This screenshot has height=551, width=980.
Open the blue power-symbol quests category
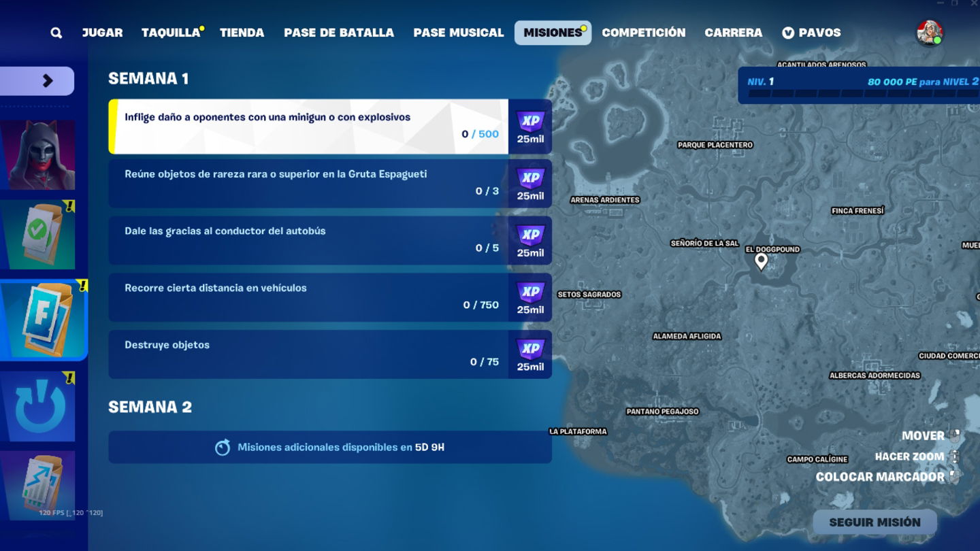[37, 406]
